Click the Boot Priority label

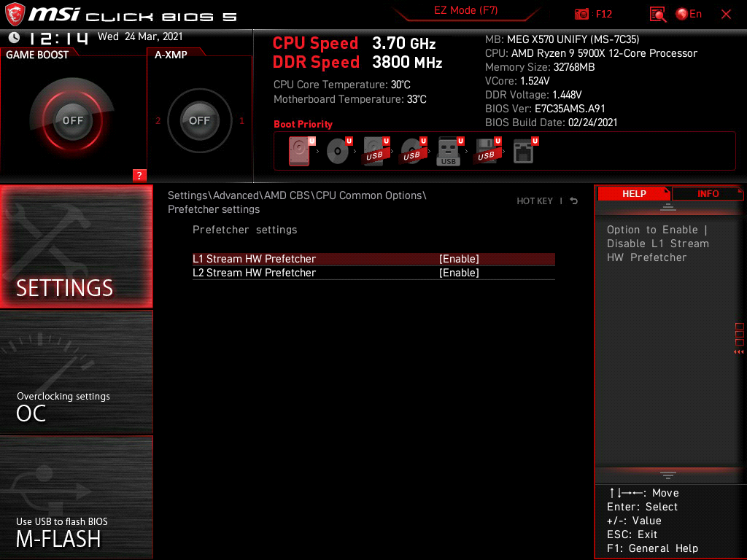coord(303,124)
